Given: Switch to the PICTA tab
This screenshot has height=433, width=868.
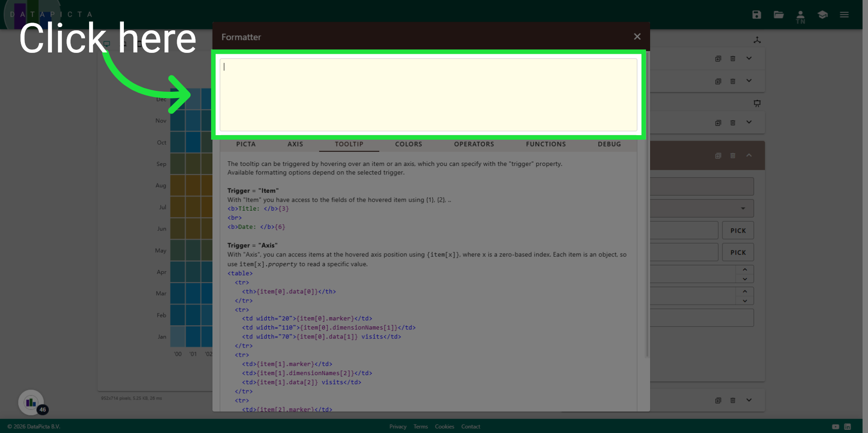Looking at the screenshot, I should coord(246,144).
